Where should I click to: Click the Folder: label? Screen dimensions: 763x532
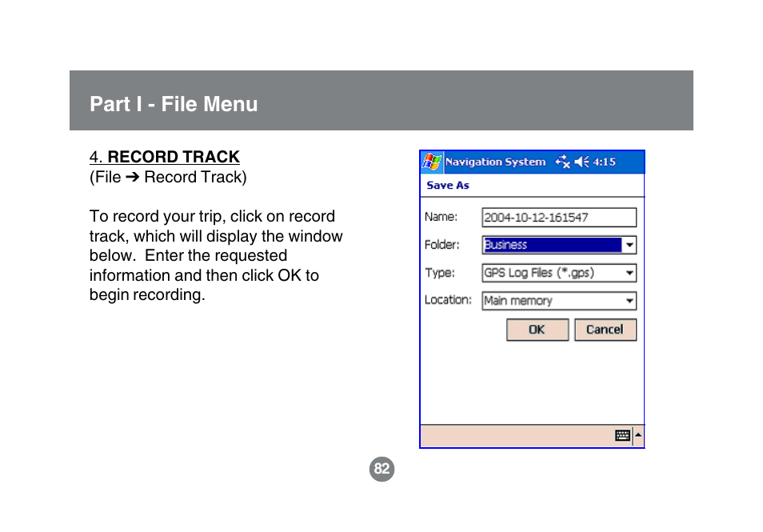pos(441,244)
